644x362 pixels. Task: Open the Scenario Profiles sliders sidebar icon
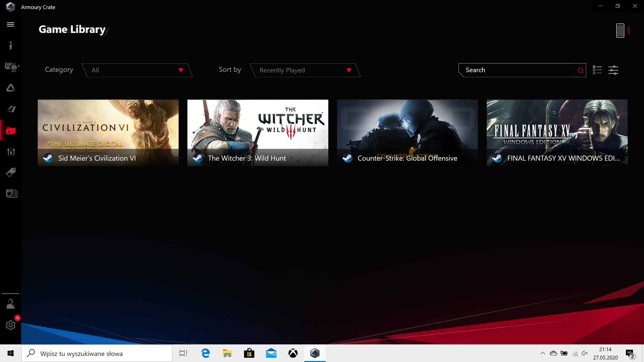pos(11,151)
